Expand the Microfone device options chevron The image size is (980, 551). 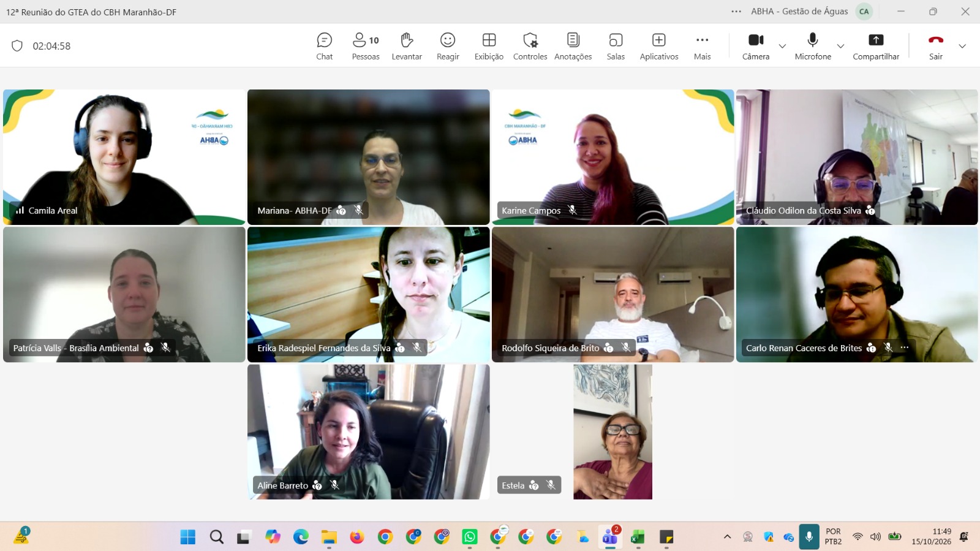(840, 46)
